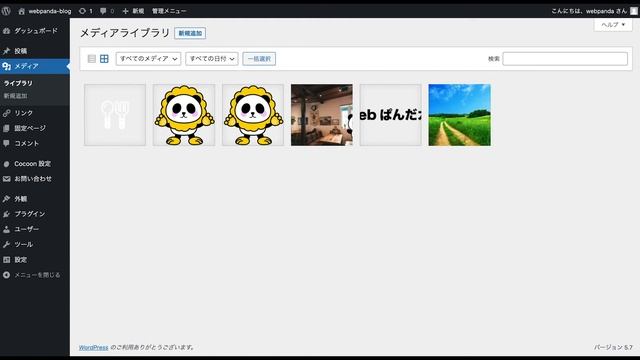Open the すべてのメディア filter dropdown

148,59
